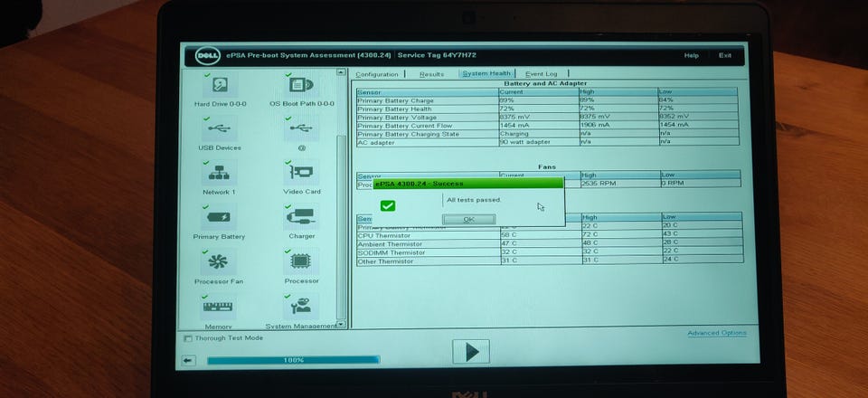Click the 90 watt adapter value
Viewport: 868px width, 398px height.
click(x=524, y=142)
